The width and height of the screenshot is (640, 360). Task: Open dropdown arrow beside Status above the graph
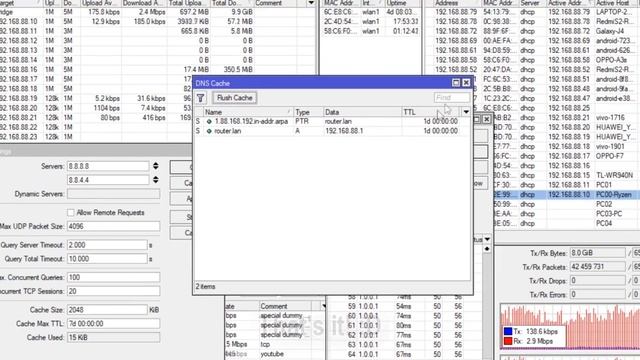click(x=487, y=239)
